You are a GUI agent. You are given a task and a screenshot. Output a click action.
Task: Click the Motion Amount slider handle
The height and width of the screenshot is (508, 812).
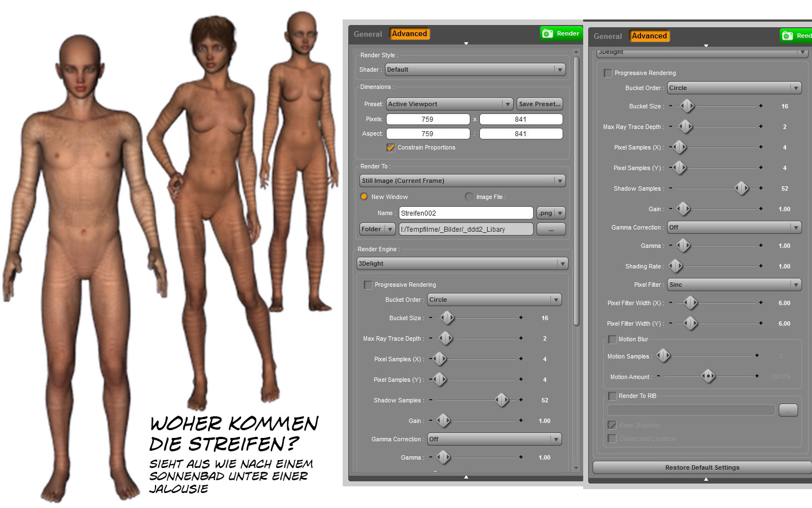point(708,376)
